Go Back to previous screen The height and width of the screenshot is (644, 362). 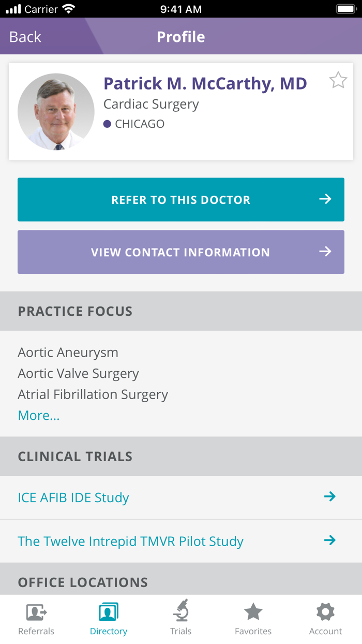pyautogui.click(x=25, y=37)
